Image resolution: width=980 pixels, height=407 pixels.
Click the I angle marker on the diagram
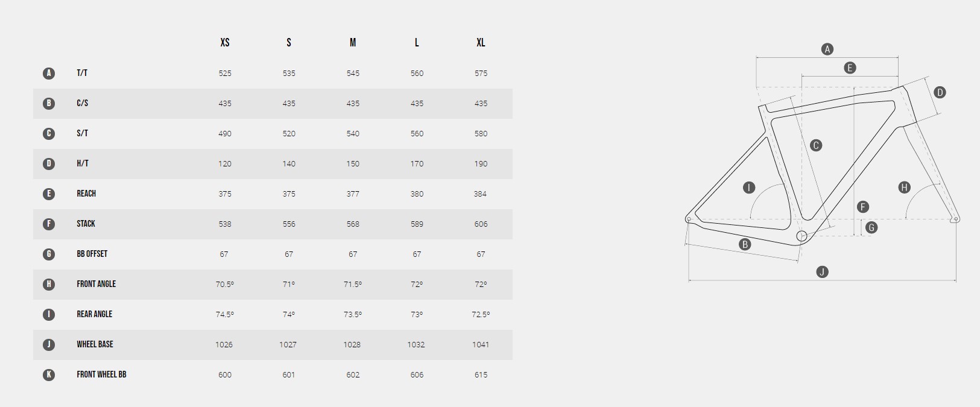pos(748,188)
